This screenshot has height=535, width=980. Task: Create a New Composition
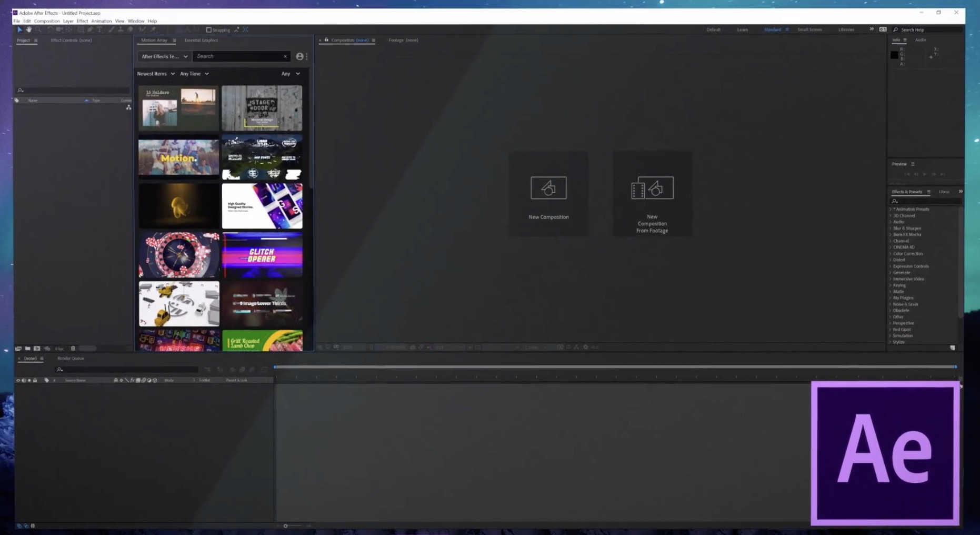548,194
